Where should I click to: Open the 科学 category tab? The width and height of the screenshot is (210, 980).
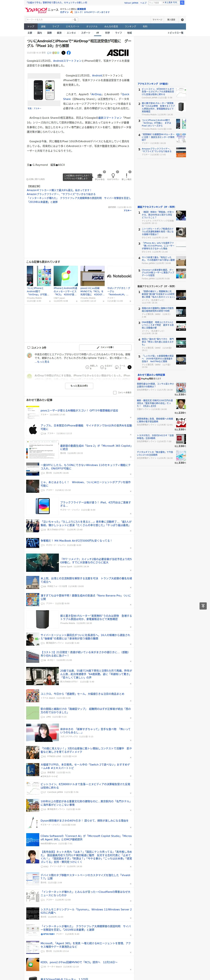[107, 33]
